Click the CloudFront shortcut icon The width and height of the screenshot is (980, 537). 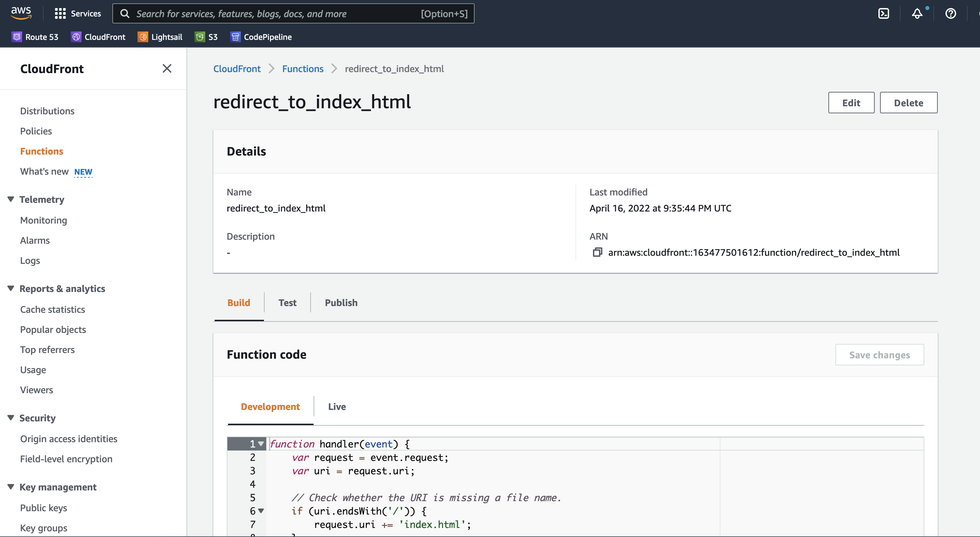click(x=76, y=37)
